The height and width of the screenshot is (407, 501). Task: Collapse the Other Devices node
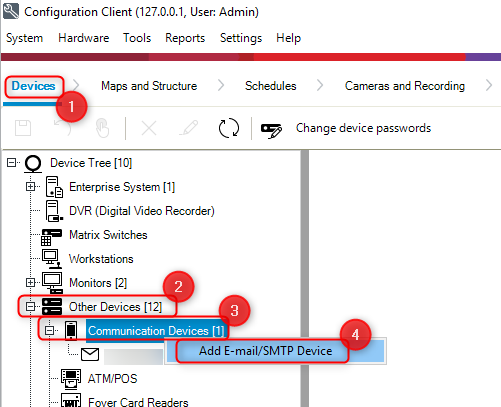click(x=30, y=307)
